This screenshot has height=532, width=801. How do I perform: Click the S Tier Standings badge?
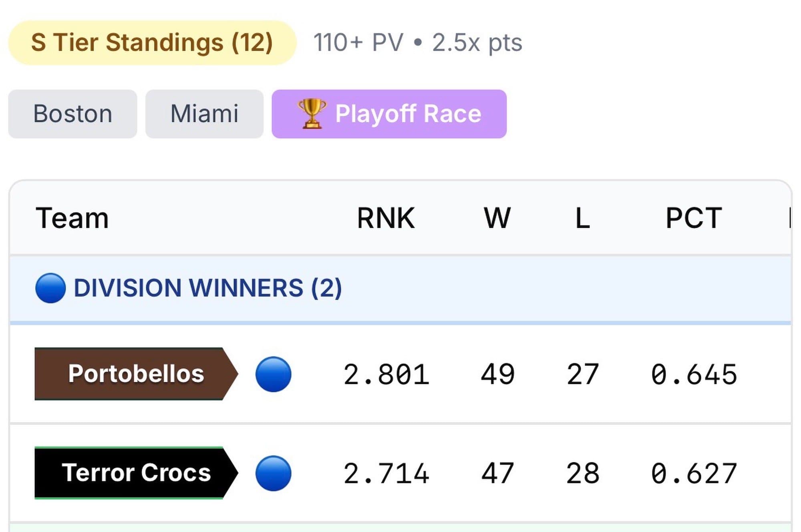tap(152, 43)
